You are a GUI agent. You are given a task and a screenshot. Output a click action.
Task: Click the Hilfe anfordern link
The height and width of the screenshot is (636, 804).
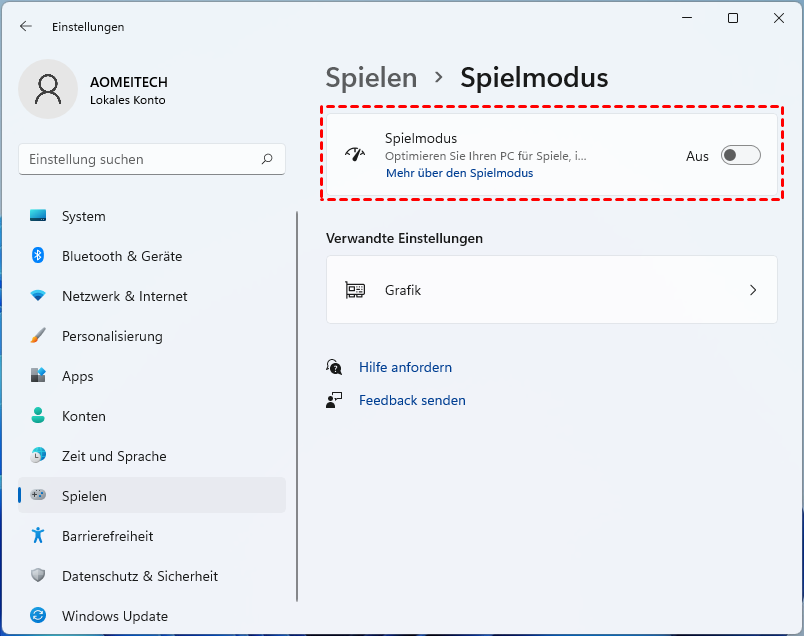click(x=405, y=367)
